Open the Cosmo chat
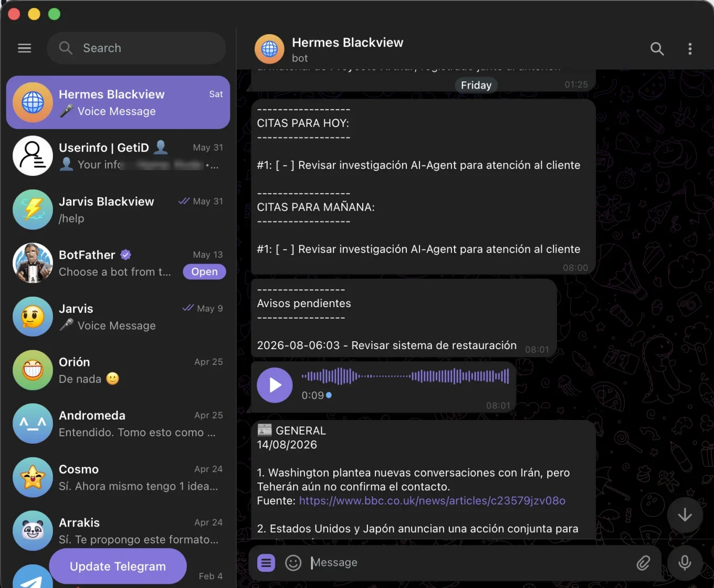Image resolution: width=714 pixels, height=588 pixels. pyautogui.click(x=118, y=477)
